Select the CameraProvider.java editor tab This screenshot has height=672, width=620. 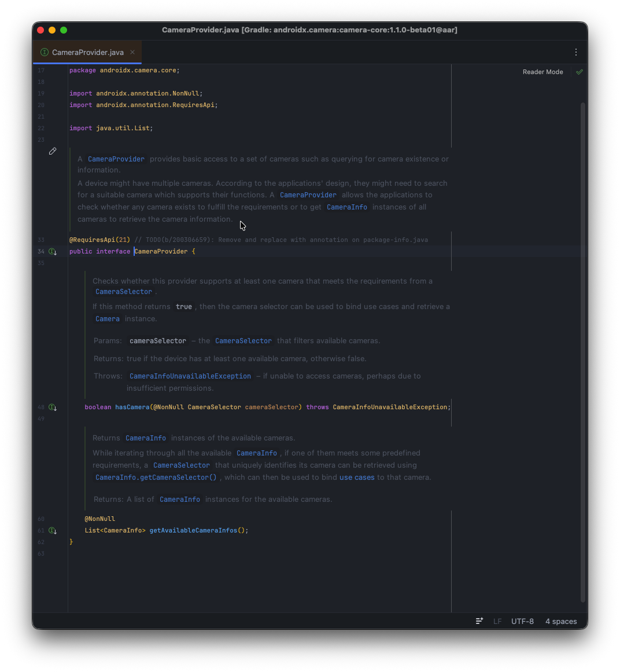click(x=87, y=52)
